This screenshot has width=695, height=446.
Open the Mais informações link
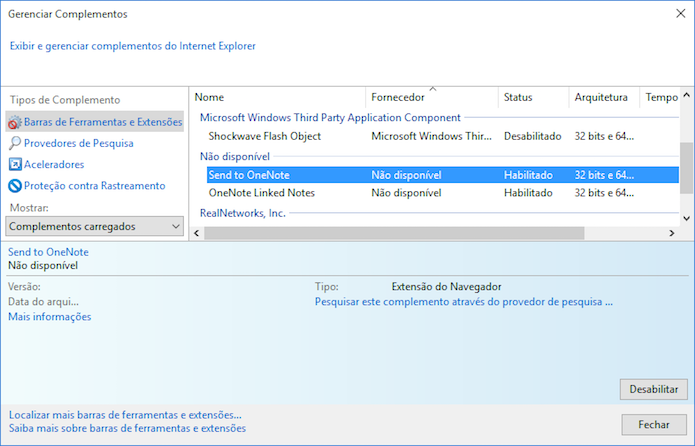tap(50, 317)
